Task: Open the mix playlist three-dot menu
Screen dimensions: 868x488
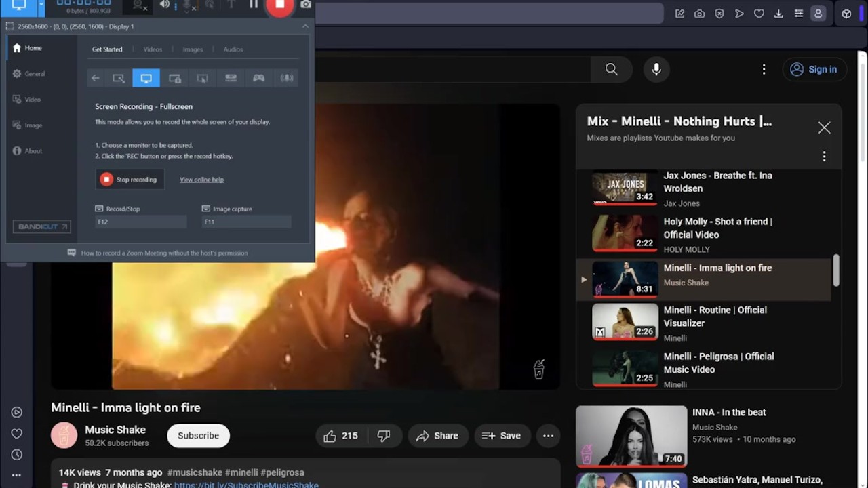Action: click(824, 157)
